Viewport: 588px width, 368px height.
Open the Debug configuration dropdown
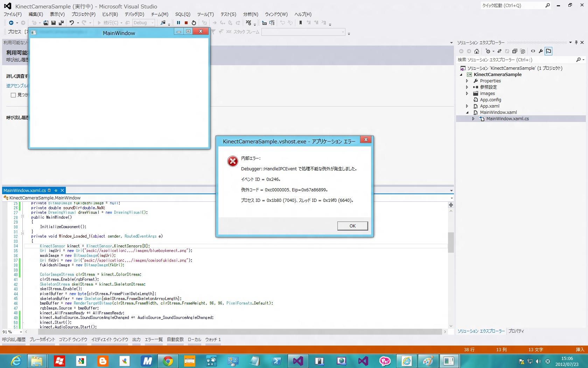153,23
